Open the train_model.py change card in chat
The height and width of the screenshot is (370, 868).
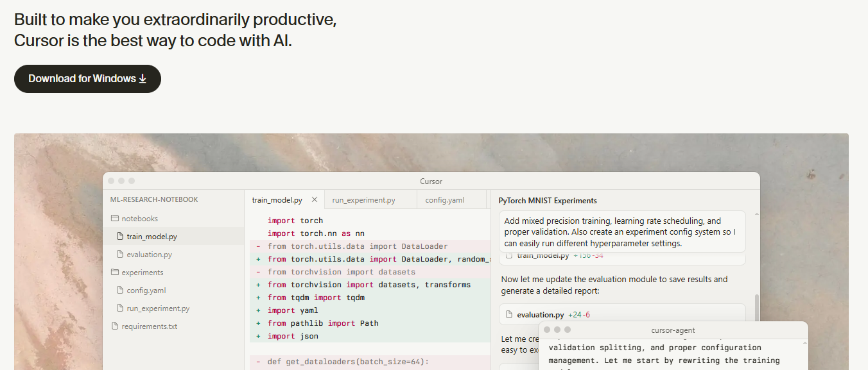622,258
